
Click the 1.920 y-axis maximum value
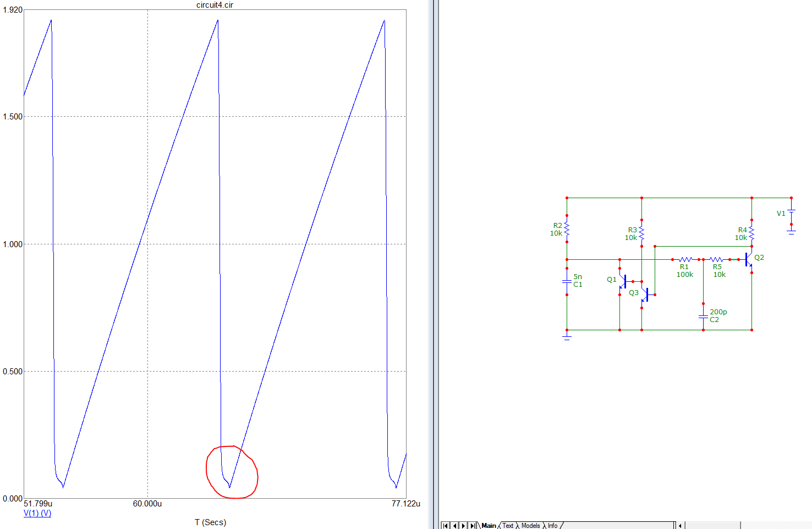13,10
